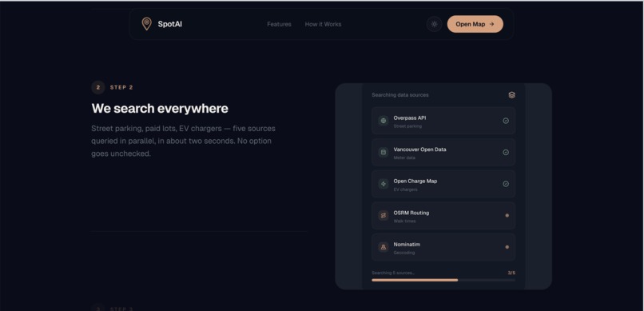Click the 'Open Charge Map' title text
This screenshot has width=644, height=311.
click(x=415, y=181)
